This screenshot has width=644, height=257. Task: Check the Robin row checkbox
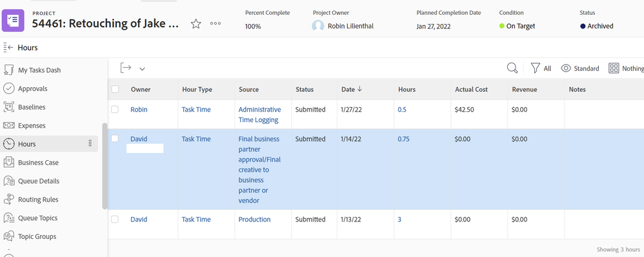coord(115,109)
